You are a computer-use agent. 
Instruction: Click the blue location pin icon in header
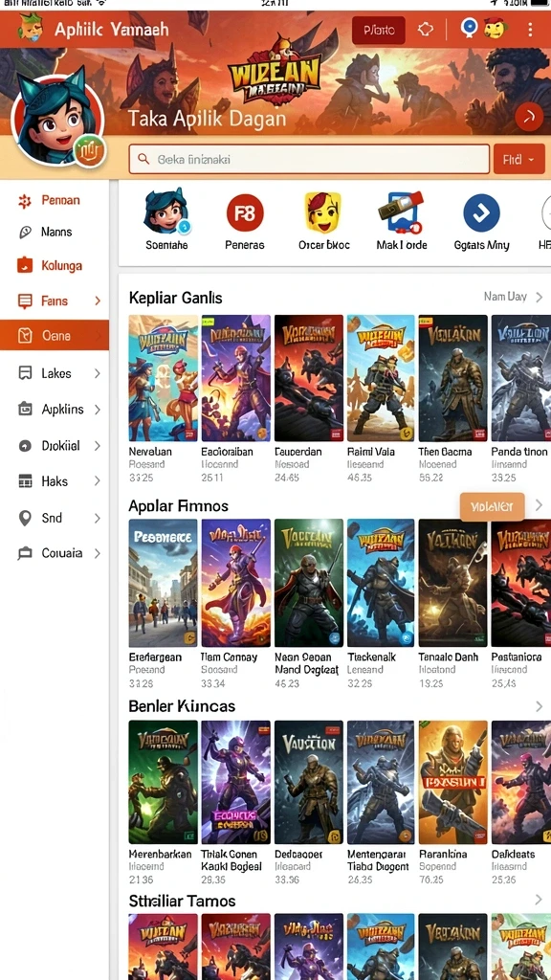coord(469,28)
